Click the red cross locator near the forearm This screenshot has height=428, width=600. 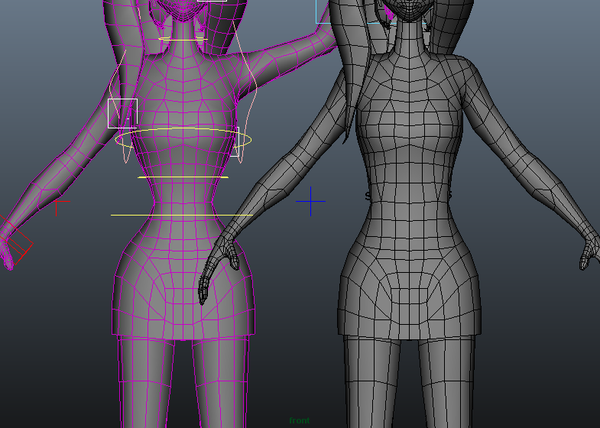point(57,207)
